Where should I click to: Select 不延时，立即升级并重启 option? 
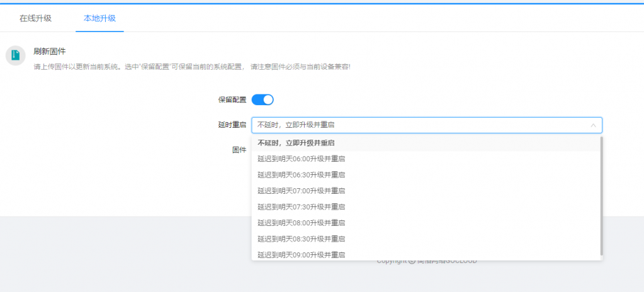pos(296,143)
